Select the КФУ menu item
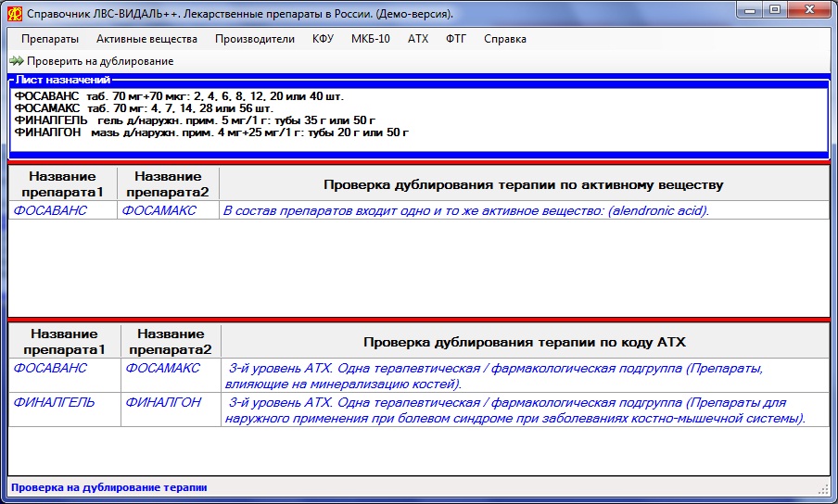 click(323, 39)
